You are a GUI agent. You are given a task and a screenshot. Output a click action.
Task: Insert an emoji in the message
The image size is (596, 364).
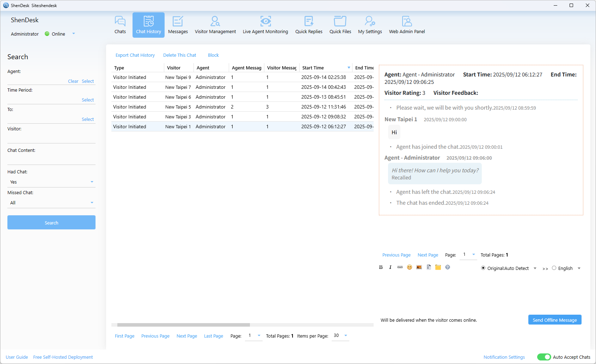(x=409, y=267)
